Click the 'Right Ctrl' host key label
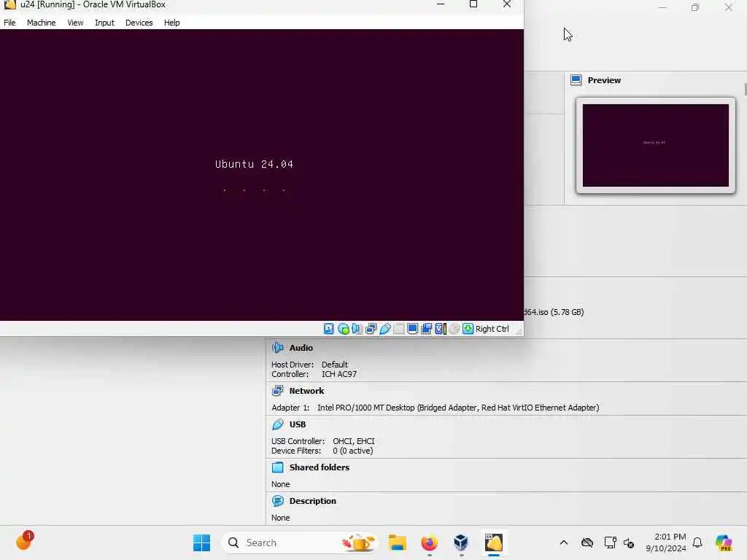747x560 pixels. coord(492,329)
